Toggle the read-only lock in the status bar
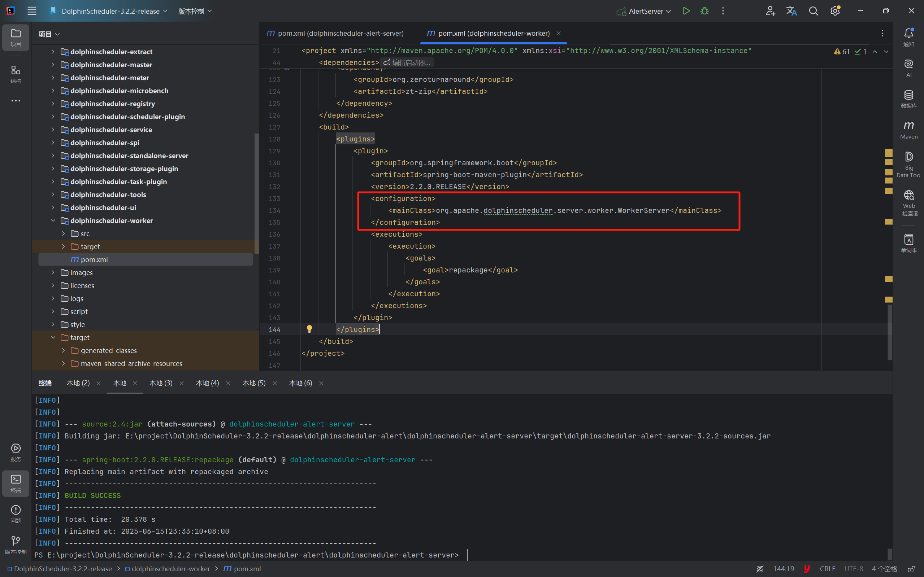Screen dimensions: 924x577 click(x=911, y=569)
